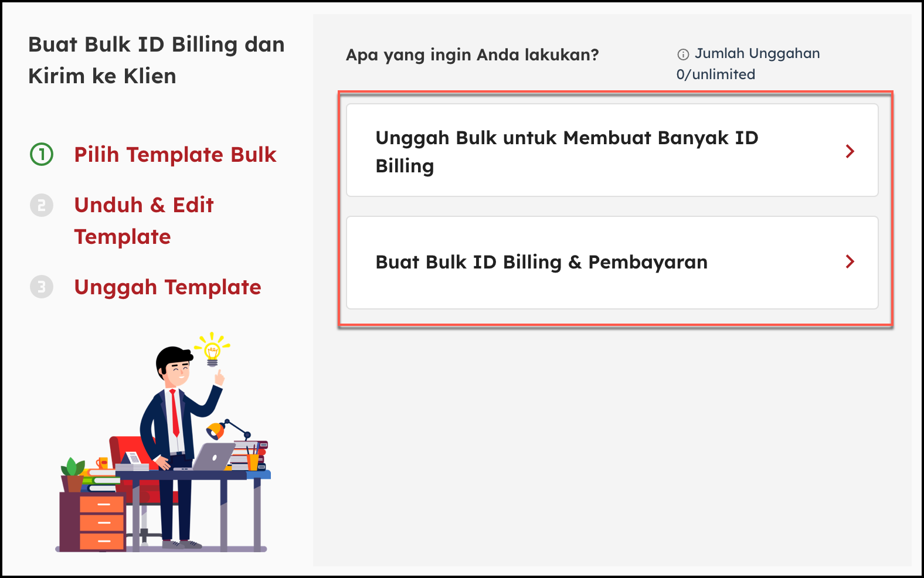Go to the Unduh & Edit Template step

(144, 221)
